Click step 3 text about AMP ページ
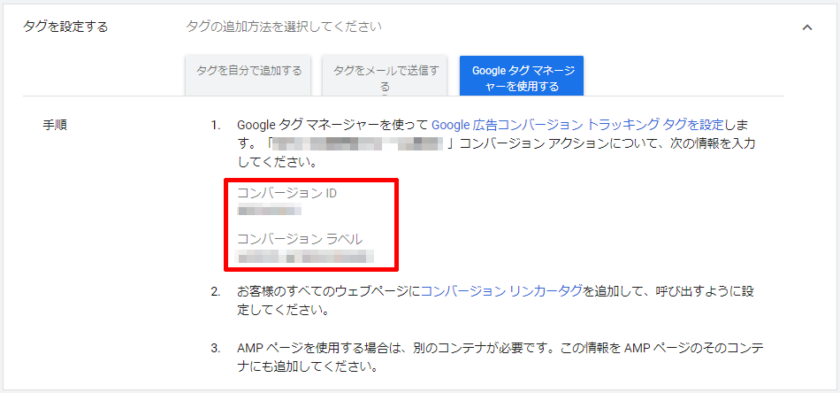The image size is (840, 393). point(500,358)
